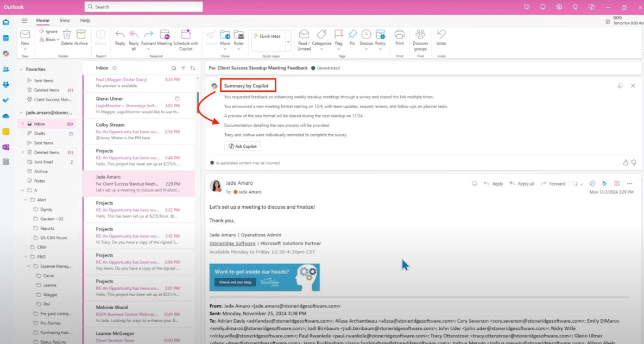The image size is (644, 344).
Task: Click the Ask Copilot button
Action: tap(242, 146)
